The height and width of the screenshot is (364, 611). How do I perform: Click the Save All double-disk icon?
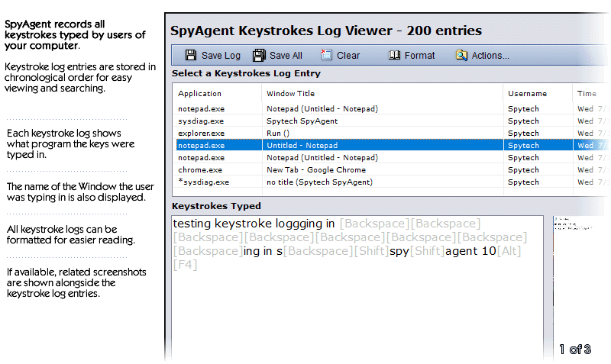pyautogui.click(x=259, y=55)
